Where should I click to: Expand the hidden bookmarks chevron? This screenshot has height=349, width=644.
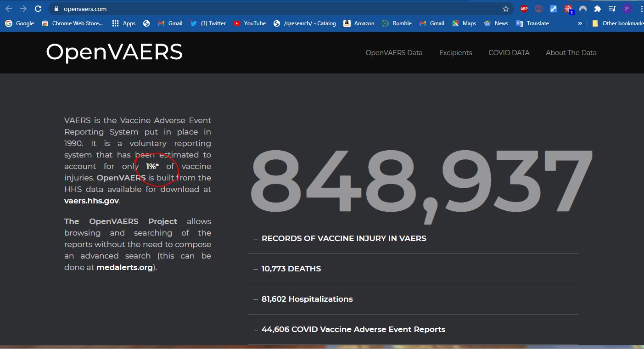[580, 23]
